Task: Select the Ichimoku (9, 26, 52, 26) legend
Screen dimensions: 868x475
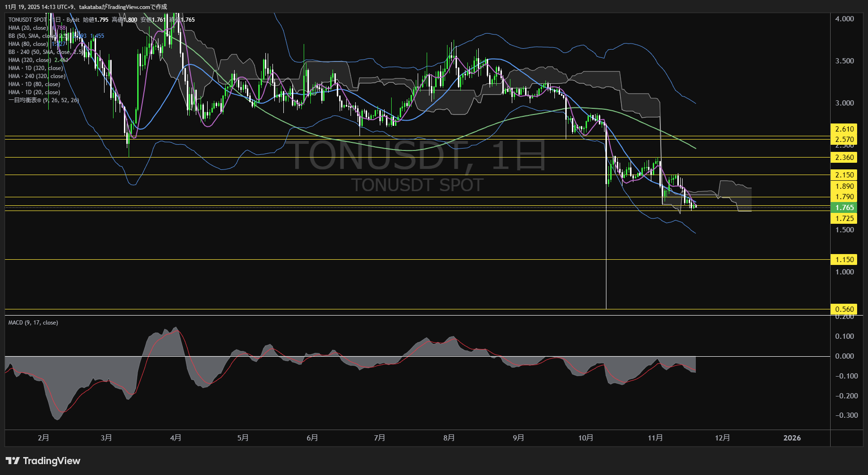Action: click(x=44, y=100)
